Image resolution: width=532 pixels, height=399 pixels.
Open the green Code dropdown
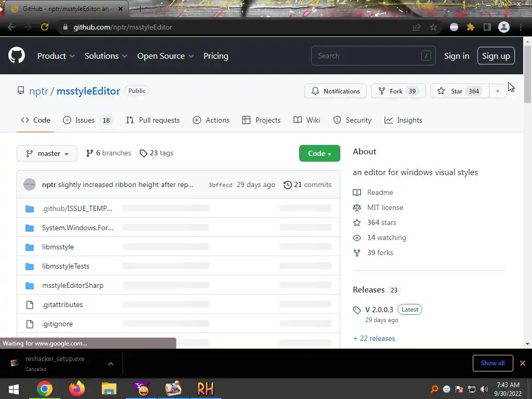coord(320,153)
